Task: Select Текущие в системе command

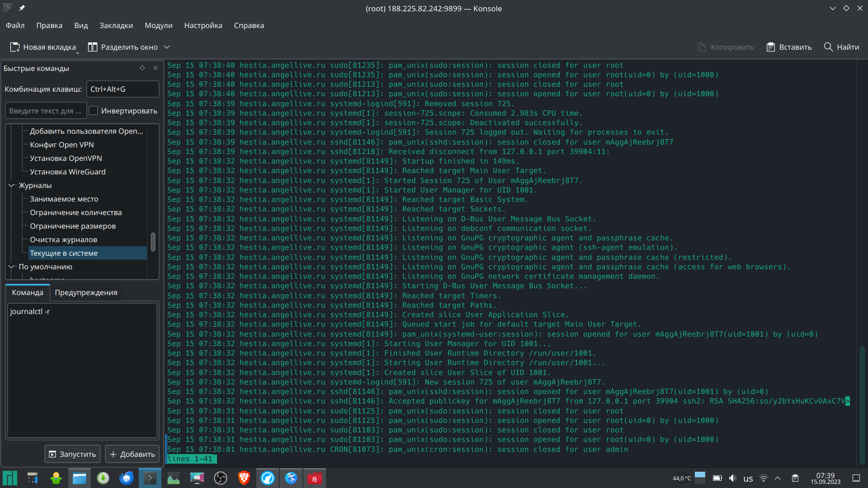Action: click(88, 253)
